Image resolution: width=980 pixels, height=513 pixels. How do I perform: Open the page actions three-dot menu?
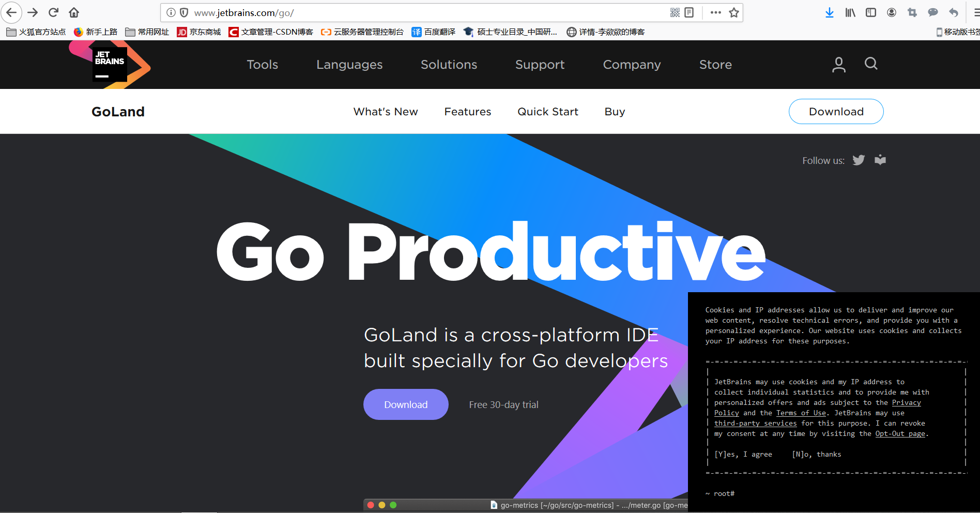click(x=715, y=12)
